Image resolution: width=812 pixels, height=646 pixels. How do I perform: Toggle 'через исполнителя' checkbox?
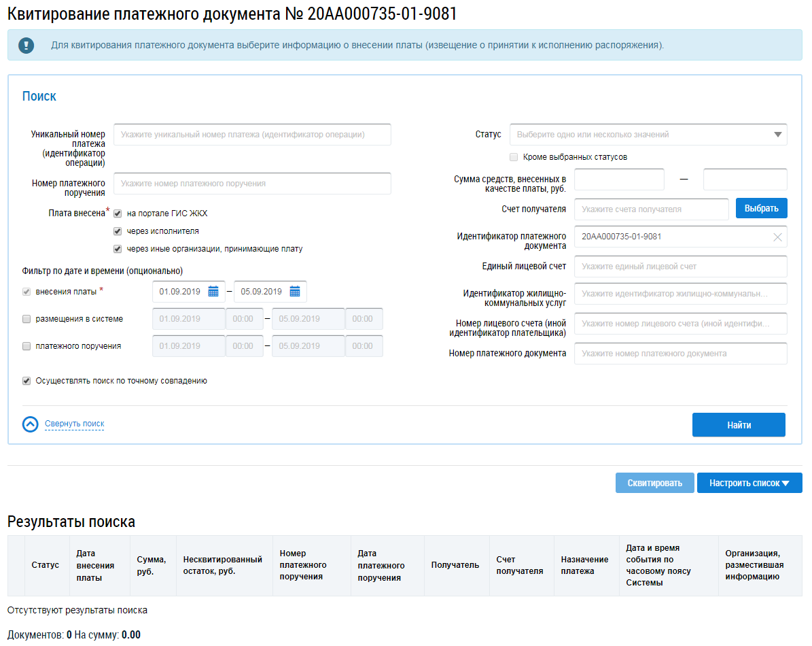click(x=118, y=231)
